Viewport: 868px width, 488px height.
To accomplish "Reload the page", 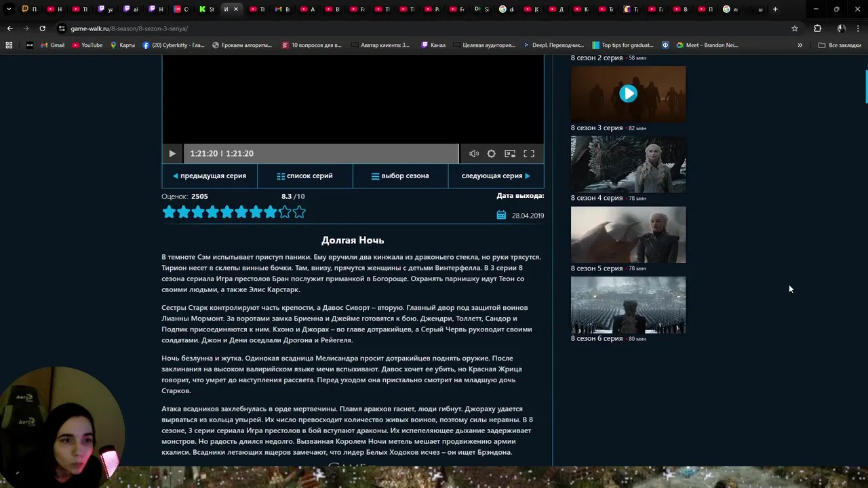I will click(x=42, y=28).
